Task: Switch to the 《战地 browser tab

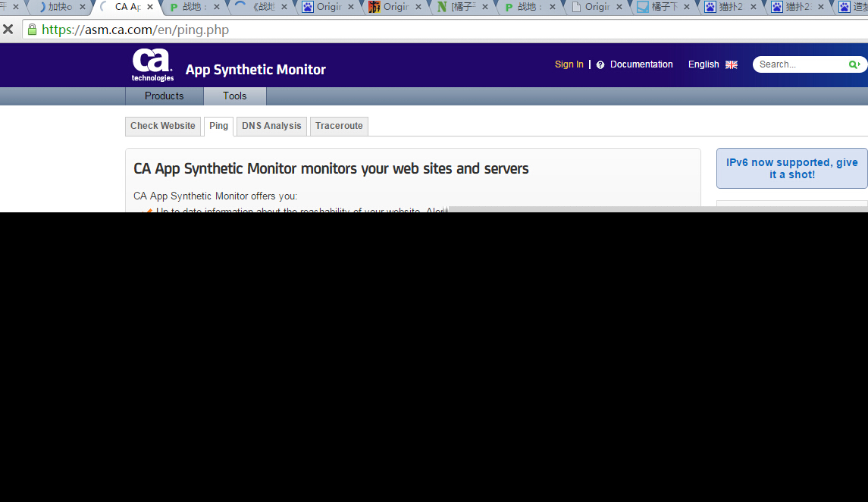Action: (x=260, y=7)
